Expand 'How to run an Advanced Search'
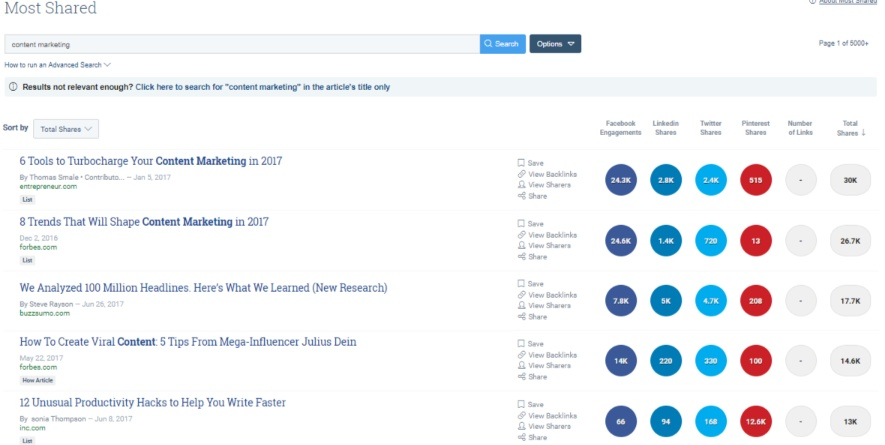Viewport: 885px width, 445px height. coord(58,65)
